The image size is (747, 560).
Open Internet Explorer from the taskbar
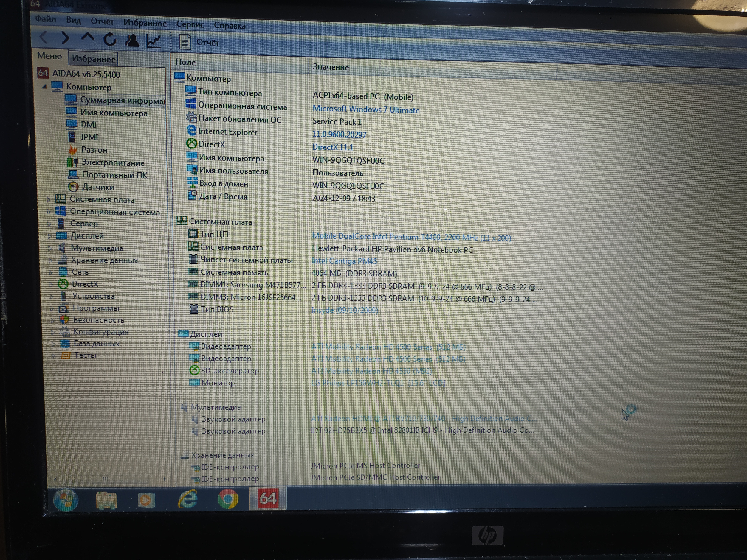(x=187, y=499)
